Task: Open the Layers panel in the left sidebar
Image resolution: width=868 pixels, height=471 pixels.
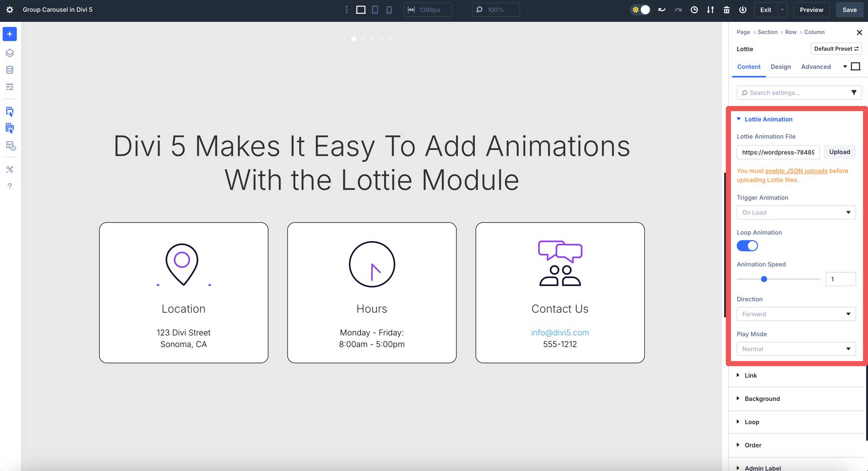Action: point(9,53)
